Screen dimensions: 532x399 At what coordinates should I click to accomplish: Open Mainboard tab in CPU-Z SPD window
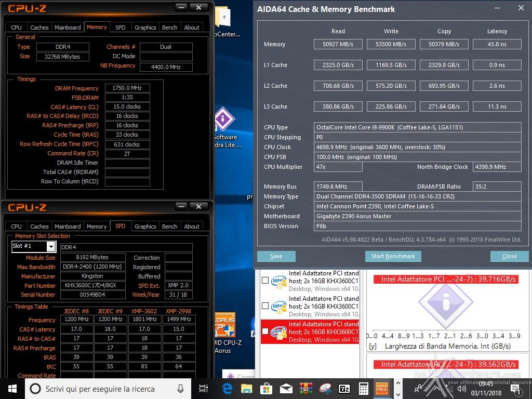pyautogui.click(x=68, y=227)
